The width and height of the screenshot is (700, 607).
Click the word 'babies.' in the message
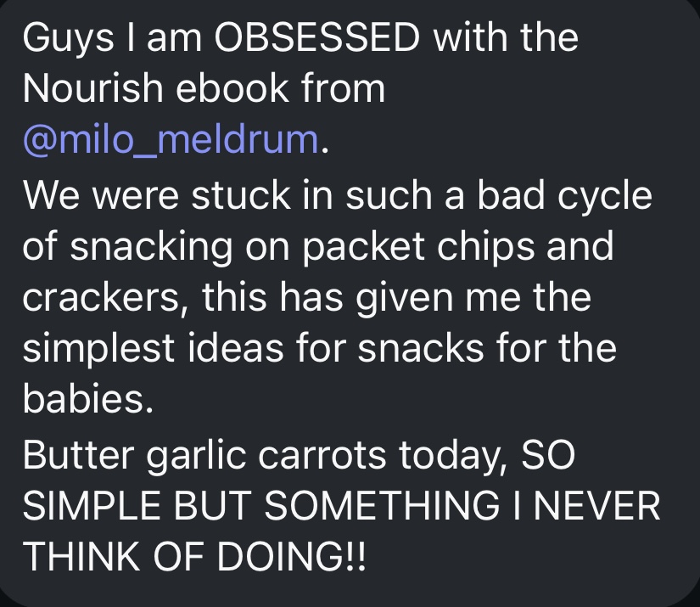[88, 398]
